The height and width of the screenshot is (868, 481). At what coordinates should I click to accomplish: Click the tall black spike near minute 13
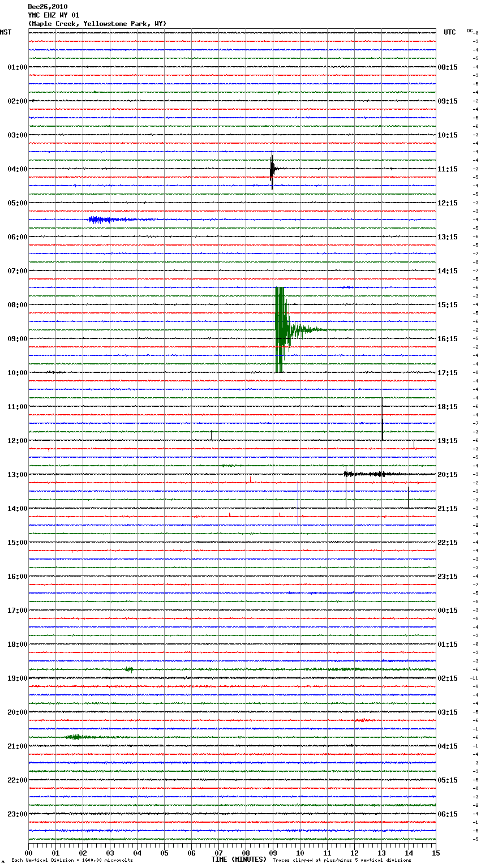(x=383, y=419)
